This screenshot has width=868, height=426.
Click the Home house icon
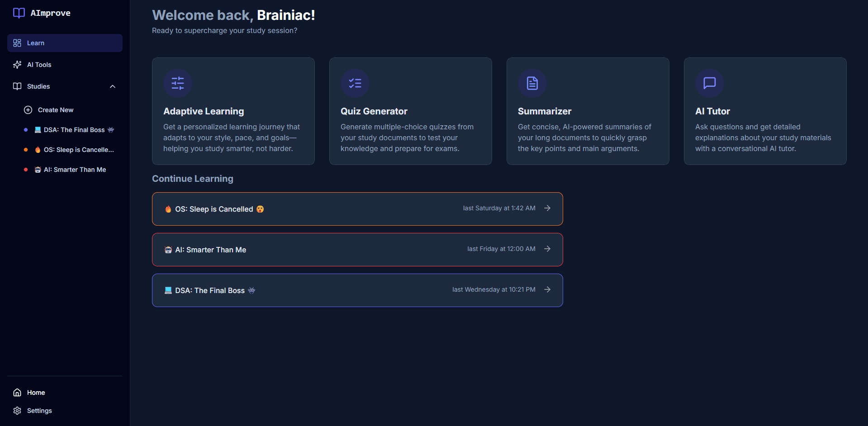click(x=17, y=392)
